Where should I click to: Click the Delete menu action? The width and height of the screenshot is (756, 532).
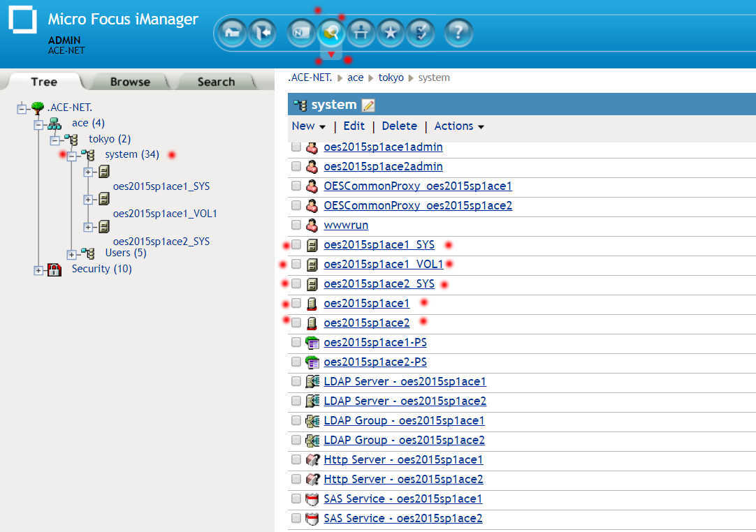[x=399, y=126]
